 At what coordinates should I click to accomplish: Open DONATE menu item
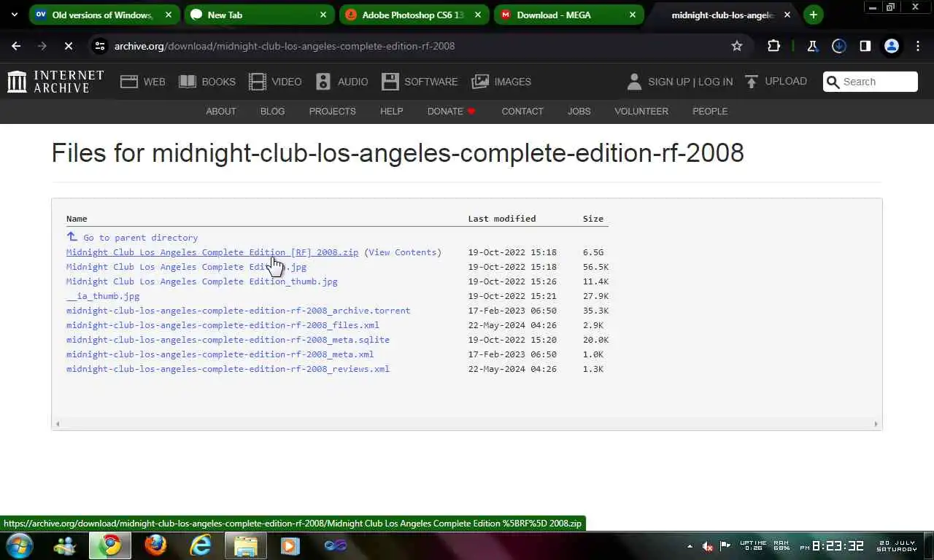(451, 112)
